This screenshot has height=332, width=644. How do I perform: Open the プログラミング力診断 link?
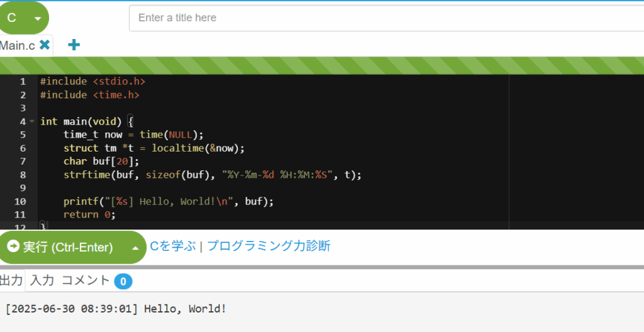pyautogui.click(x=269, y=246)
